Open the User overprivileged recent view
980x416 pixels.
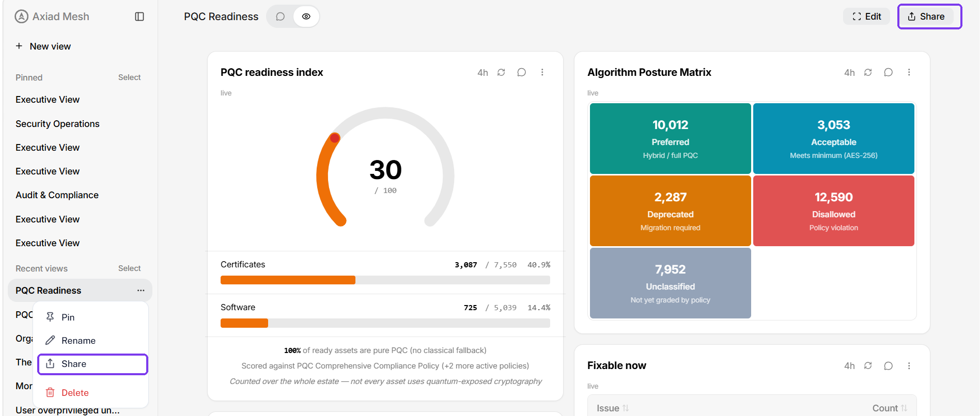[68, 410]
